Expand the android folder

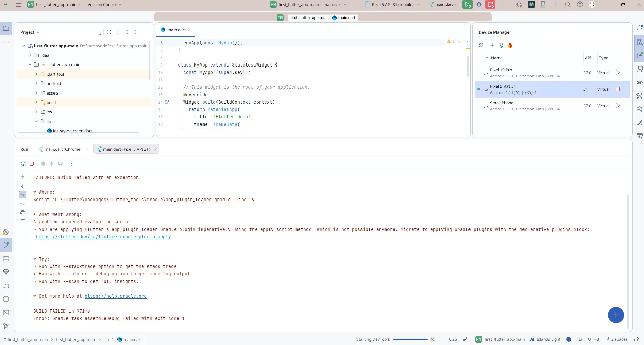[36, 84]
